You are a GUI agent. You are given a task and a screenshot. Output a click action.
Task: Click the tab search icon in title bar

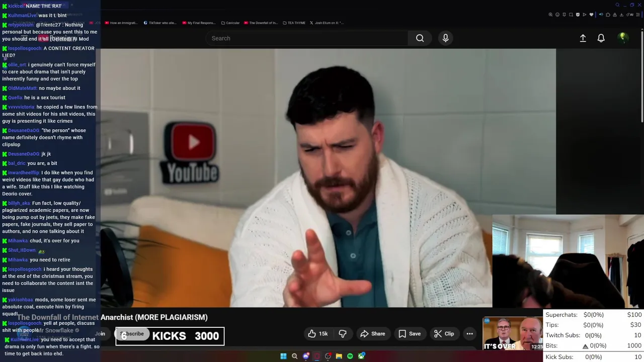point(617,5)
